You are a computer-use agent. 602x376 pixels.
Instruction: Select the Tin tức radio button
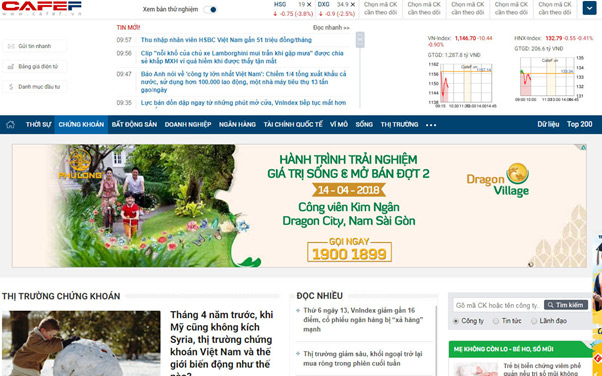[496, 321]
